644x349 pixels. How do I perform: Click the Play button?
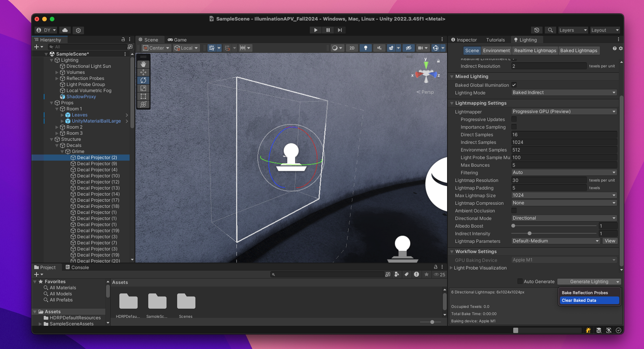pyautogui.click(x=316, y=30)
